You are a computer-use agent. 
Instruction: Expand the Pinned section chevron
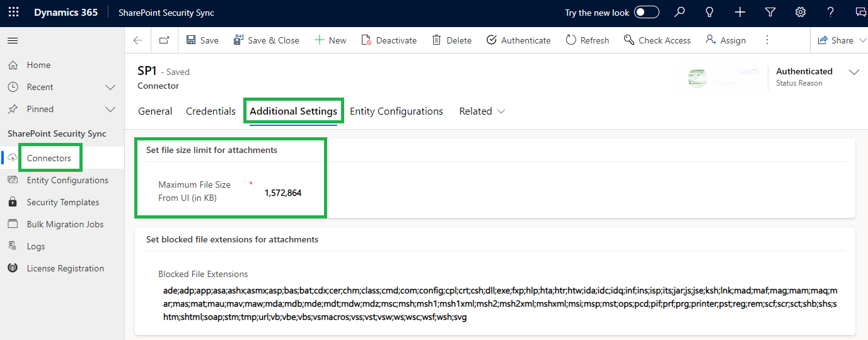point(110,109)
